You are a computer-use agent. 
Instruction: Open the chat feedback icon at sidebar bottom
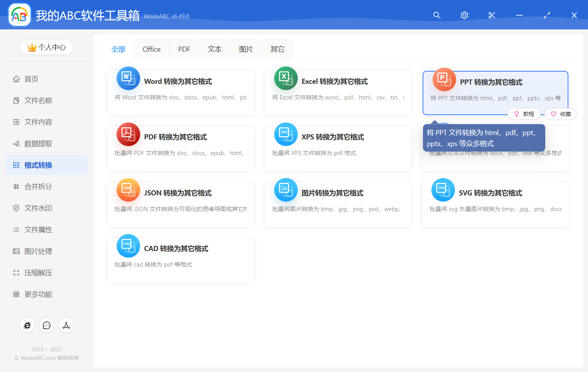click(x=47, y=325)
